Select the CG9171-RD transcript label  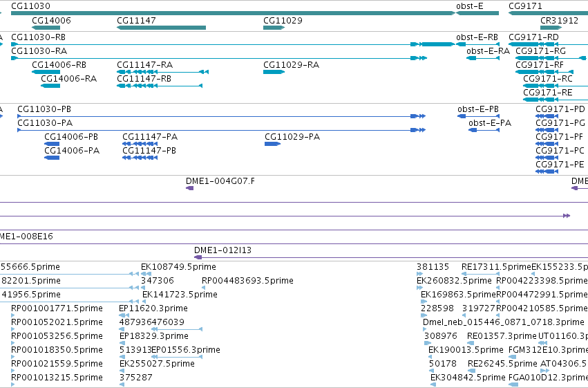533,37
